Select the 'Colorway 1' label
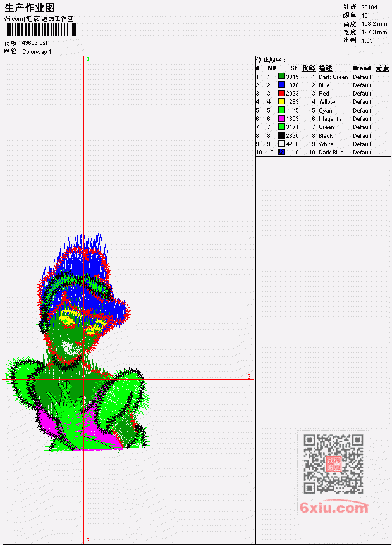The image size is (392, 545). 37,52
